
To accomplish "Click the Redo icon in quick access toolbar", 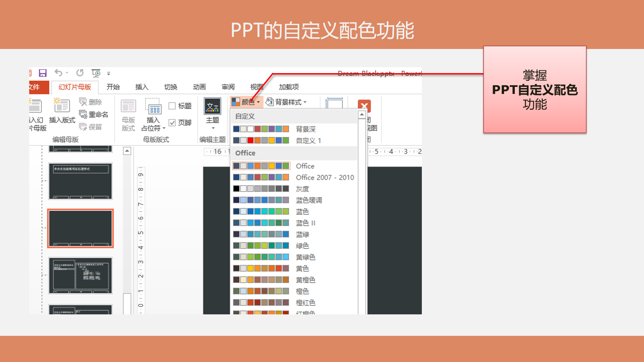I will [x=80, y=73].
